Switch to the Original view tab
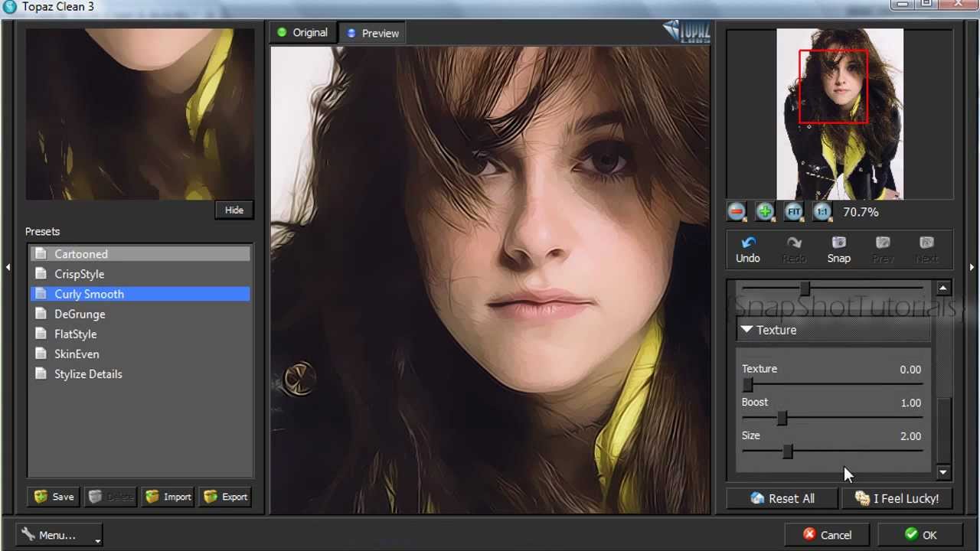Screen dimensions: 980x551 302,33
